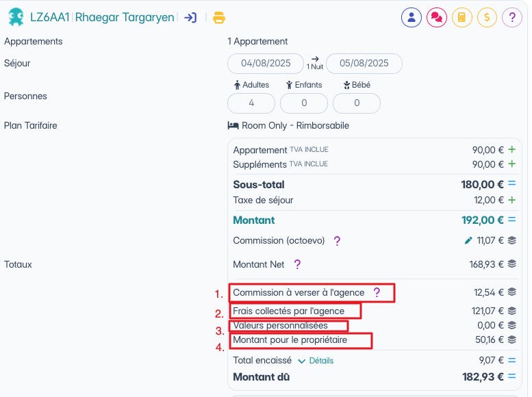Expand Total encaissé Détails dropdown
Screen dimensions: 532x397
tap(316, 360)
